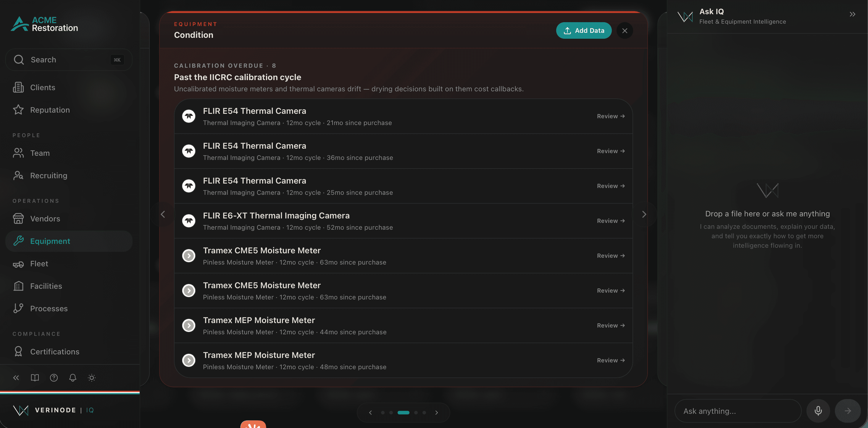
Task: Click the active pagination indicator bar
Action: tap(403, 413)
